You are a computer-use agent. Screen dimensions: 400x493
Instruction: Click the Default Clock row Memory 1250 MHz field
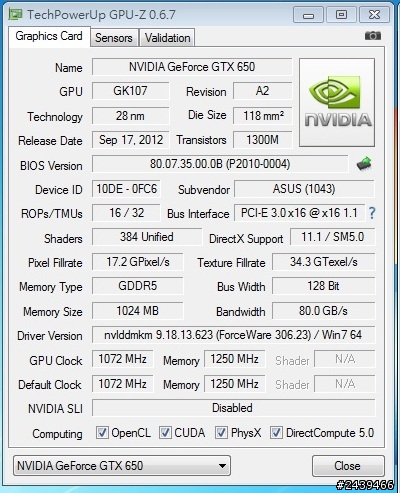[x=235, y=384]
